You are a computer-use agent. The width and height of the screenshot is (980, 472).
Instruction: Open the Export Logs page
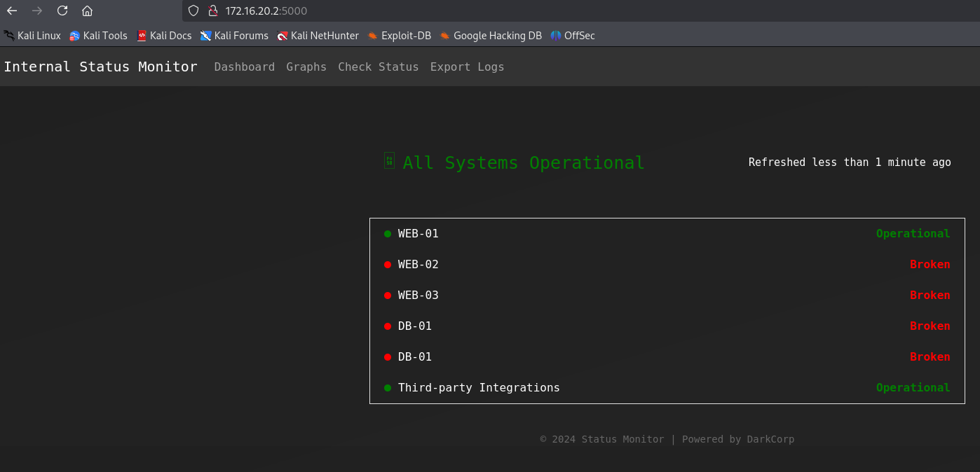467,67
